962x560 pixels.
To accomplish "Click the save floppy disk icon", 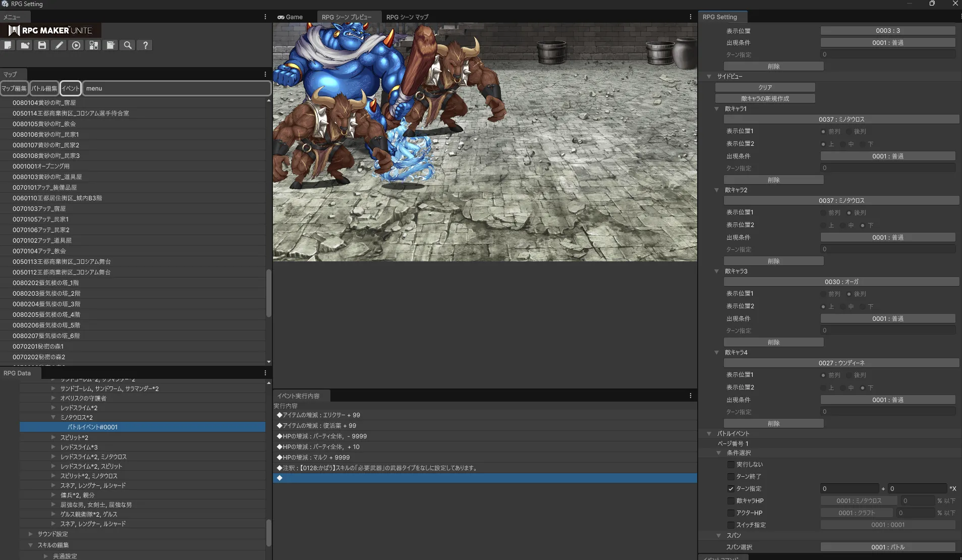I will point(42,45).
